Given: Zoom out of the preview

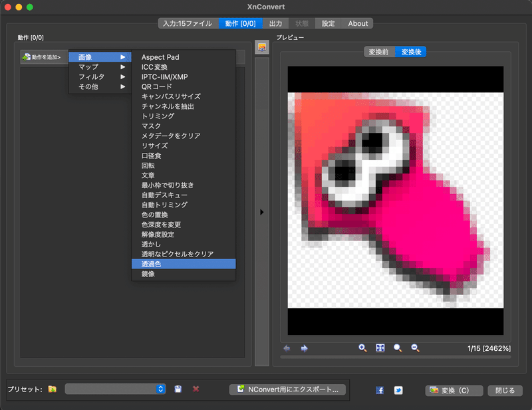Looking at the screenshot, I should (x=415, y=348).
